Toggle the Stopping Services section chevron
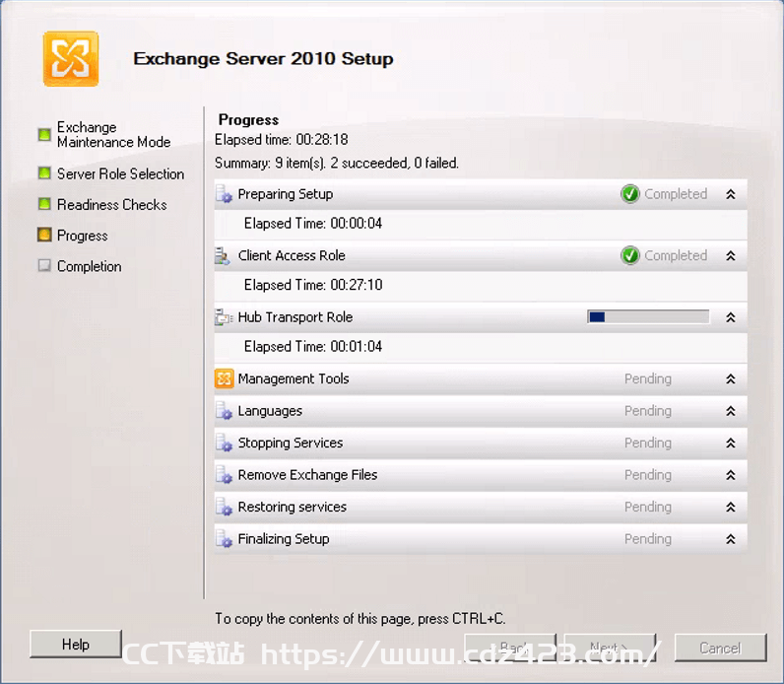The image size is (784, 684). (731, 443)
